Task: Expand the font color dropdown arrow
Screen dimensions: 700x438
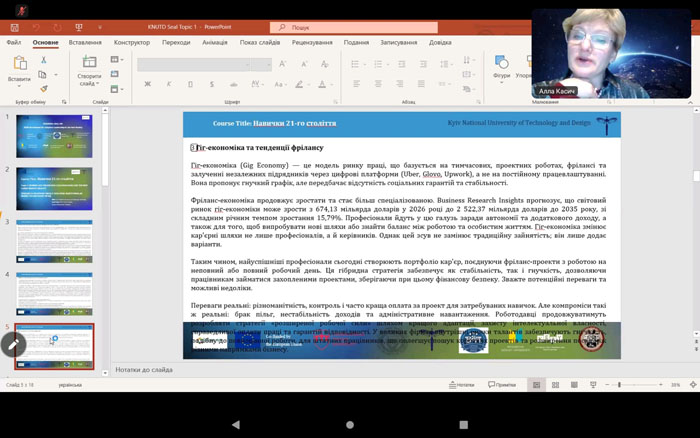Action: (x=328, y=83)
